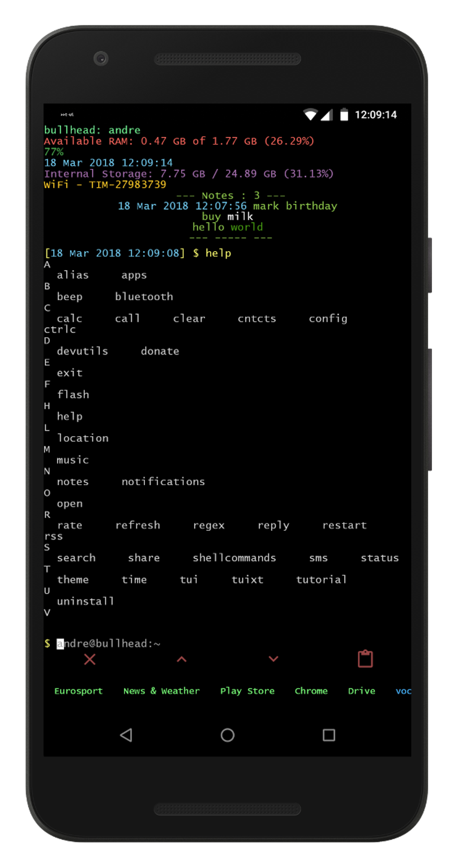Tap the WiFi - TIM-27983739 line

105,185
